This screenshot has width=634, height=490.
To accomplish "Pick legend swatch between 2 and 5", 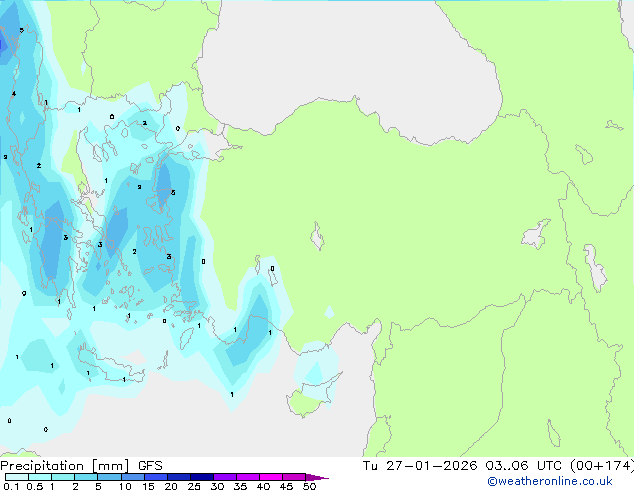I will coord(86,477).
